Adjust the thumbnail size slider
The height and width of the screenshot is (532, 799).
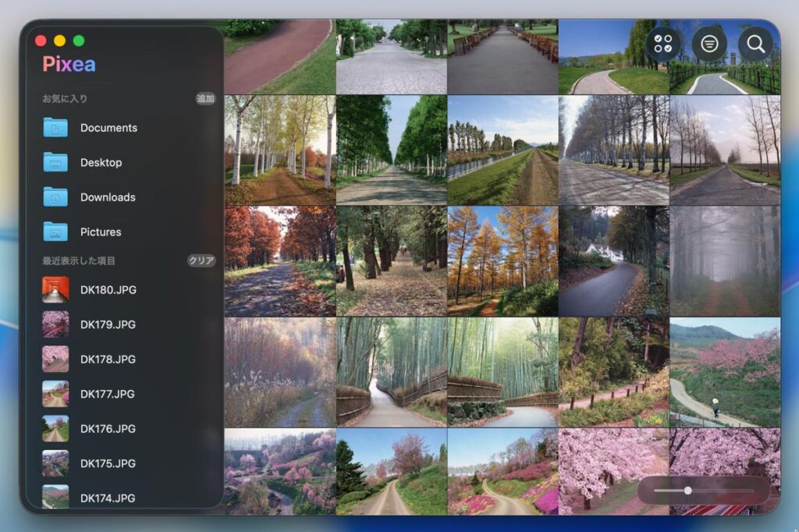(x=687, y=491)
